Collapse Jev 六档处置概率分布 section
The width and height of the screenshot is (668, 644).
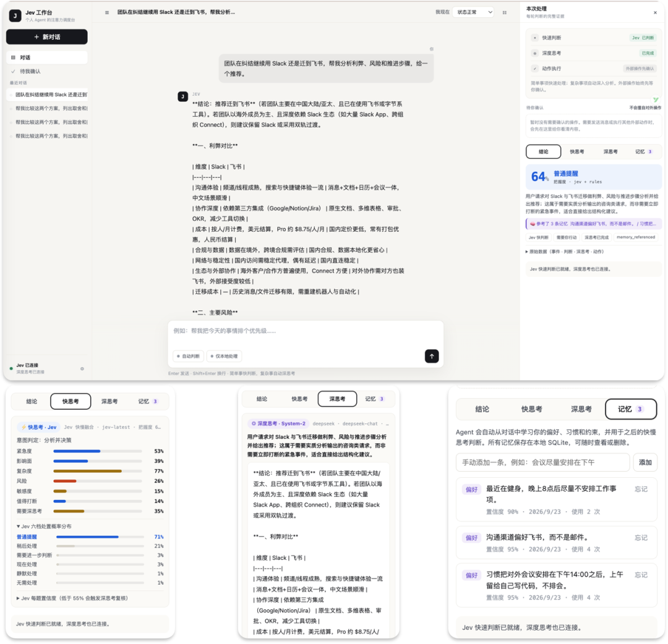44,527
